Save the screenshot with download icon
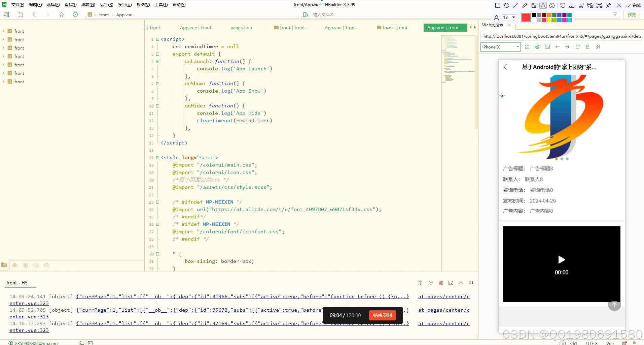The image size is (644, 345). click(572, 5)
